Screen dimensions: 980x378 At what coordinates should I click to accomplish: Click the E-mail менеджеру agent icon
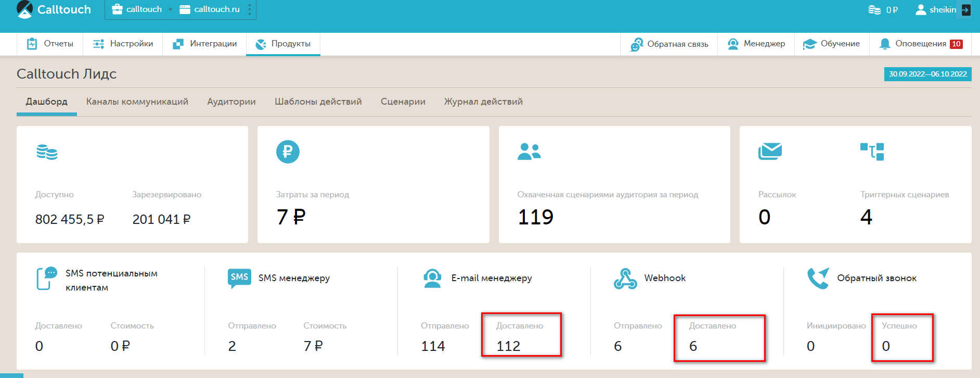[432, 278]
